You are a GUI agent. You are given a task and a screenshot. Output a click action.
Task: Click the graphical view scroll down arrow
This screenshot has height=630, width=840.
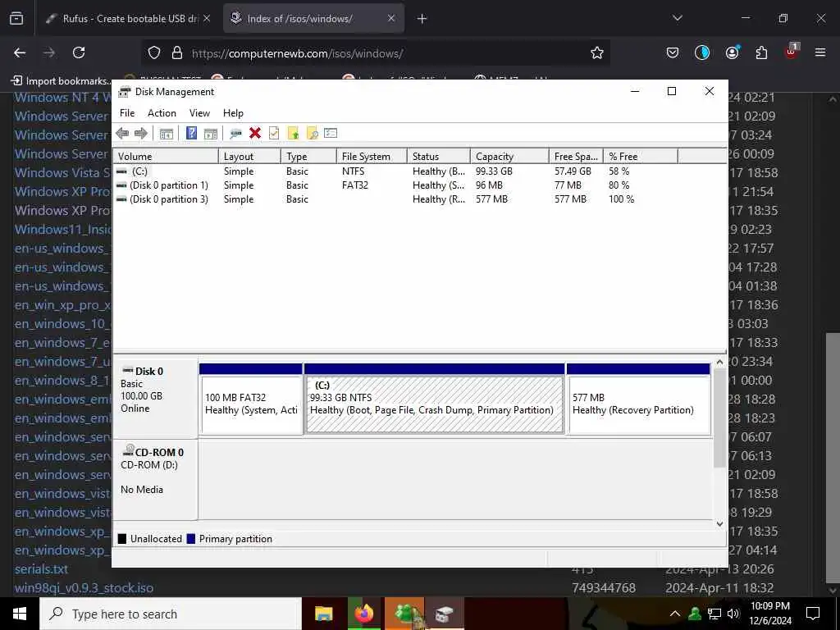point(720,524)
